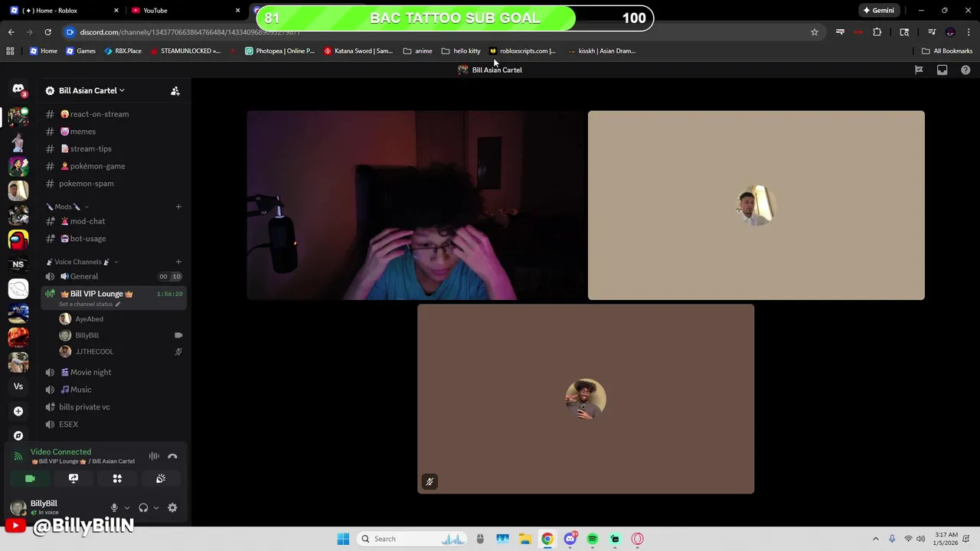
Task: Open noise suppression waveform icon
Action: point(154,456)
